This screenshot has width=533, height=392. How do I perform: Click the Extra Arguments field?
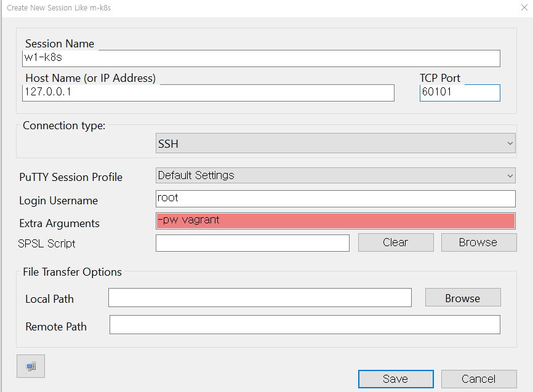coord(335,221)
